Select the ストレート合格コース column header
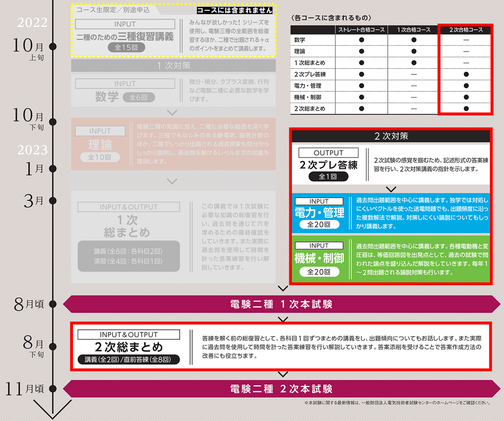 (361, 30)
